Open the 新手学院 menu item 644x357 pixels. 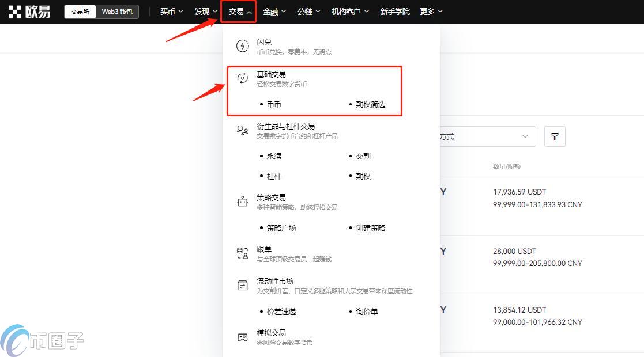[394, 11]
